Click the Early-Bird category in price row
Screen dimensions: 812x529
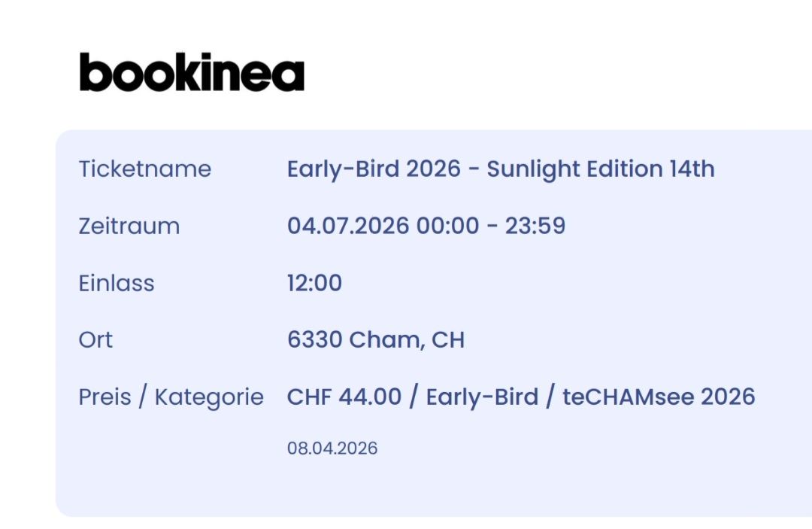tap(482, 397)
